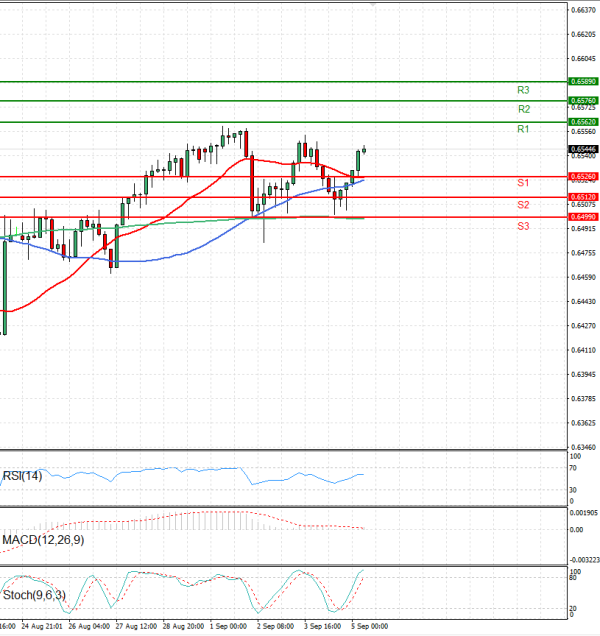
Task: Click the MACD(12,26,9) indicator label
Action: click(44, 540)
